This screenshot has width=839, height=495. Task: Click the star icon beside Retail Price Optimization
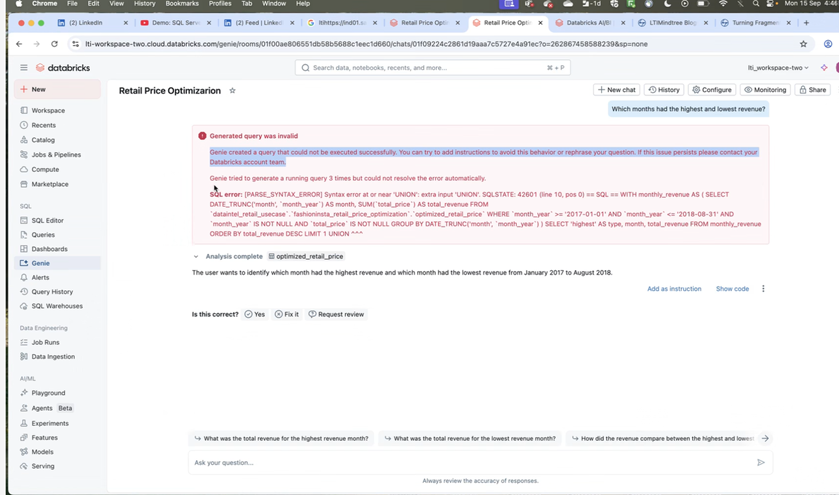[233, 90]
